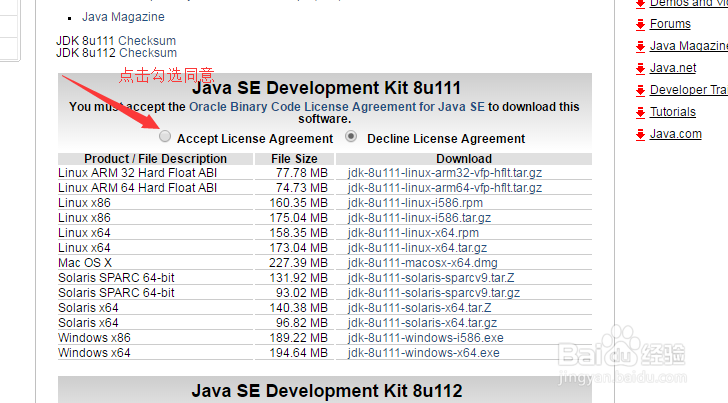Screen dimensions: 728x403
Task: Click the 77.78 MB file size cell
Action: pyautogui.click(x=302, y=173)
